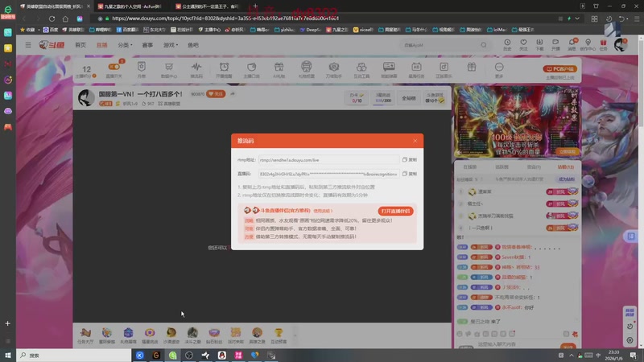Open the 消息 notification bell
644x362 pixels.
point(572,45)
